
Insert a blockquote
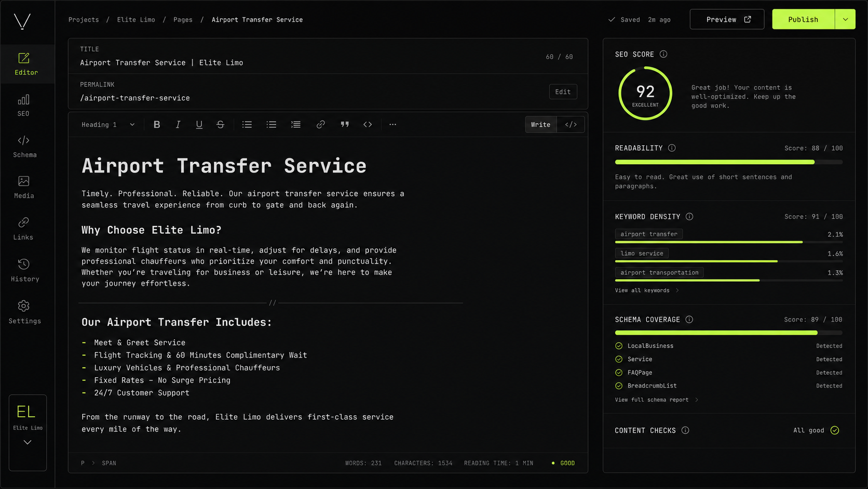[x=345, y=125]
